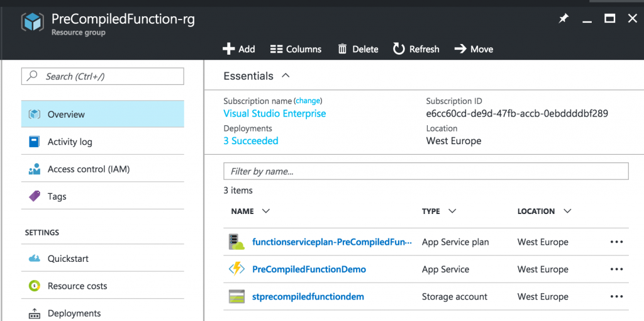
Task: Open Tags menu item
Action: 103,196
